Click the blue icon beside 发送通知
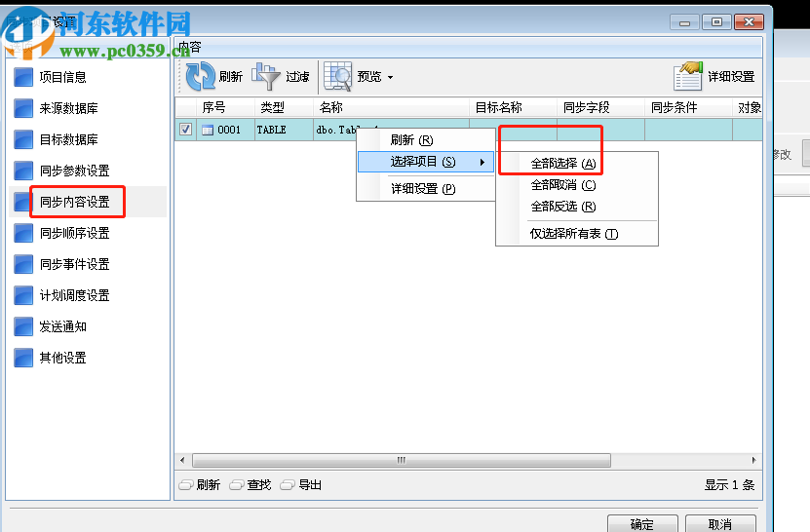The height and width of the screenshot is (532, 810). tap(23, 326)
